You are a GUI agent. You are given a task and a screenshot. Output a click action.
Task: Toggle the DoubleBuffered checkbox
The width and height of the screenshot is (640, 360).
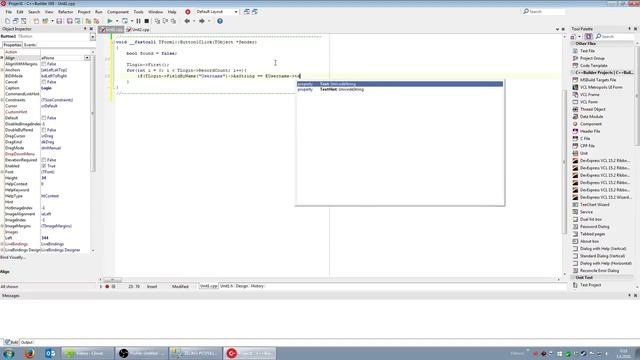tap(44, 130)
